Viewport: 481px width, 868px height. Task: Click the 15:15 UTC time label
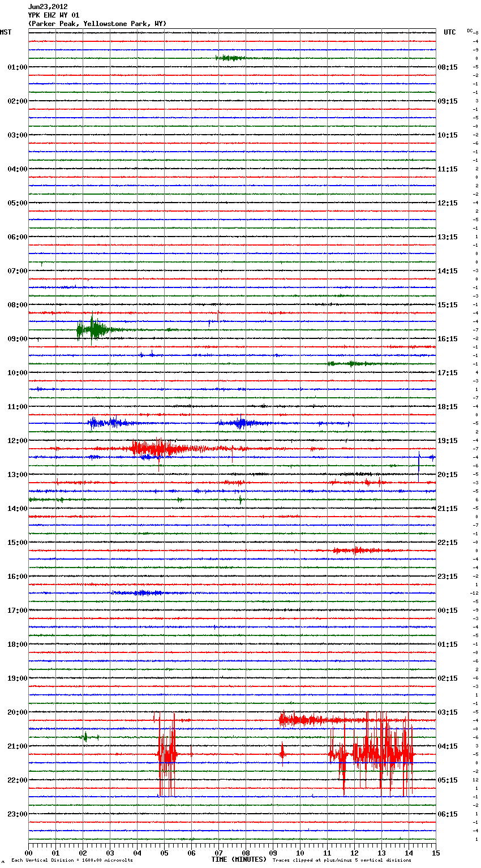click(448, 305)
